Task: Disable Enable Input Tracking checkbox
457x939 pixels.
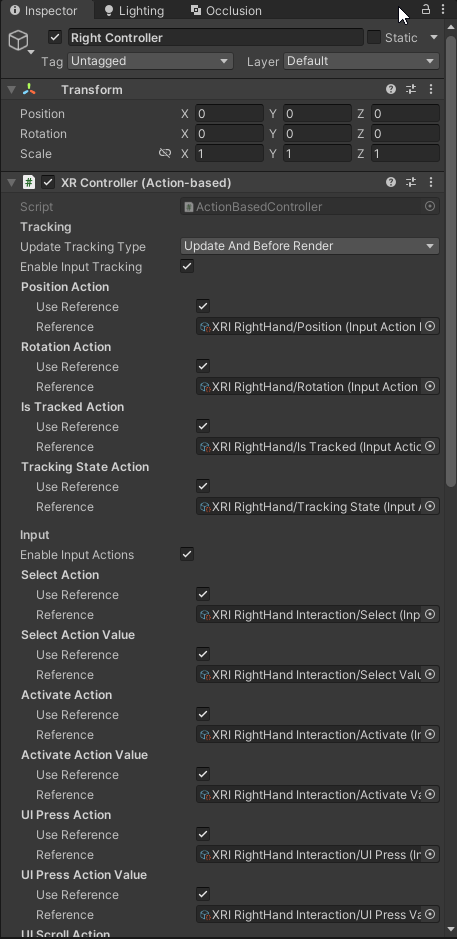Action: pos(187,266)
